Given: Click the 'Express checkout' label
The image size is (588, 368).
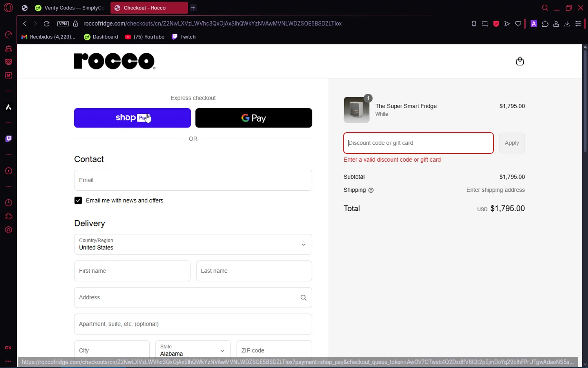Looking at the screenshot, I should (193, 98).
